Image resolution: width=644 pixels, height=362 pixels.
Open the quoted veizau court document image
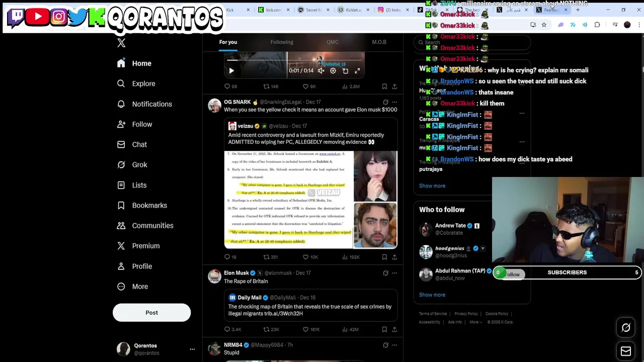click(x=289, y=200)
